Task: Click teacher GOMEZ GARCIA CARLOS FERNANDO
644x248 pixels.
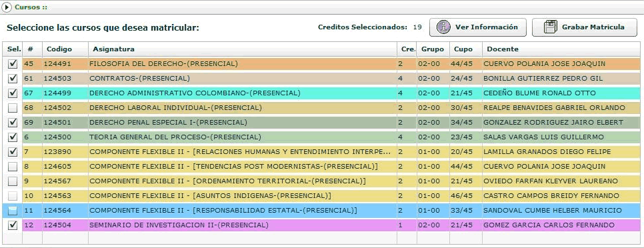Action: pyautogui.click(x=549, y=225)
